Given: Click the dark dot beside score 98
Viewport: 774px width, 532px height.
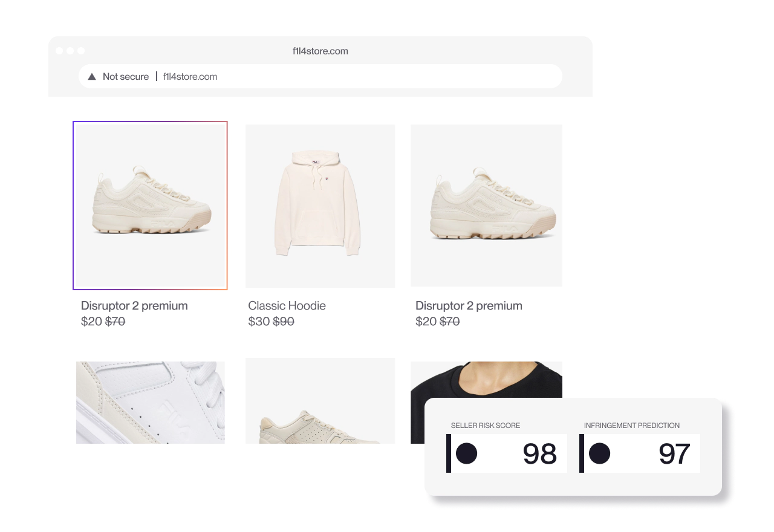Looking at the screenshot, I should (x=466, y=453).
